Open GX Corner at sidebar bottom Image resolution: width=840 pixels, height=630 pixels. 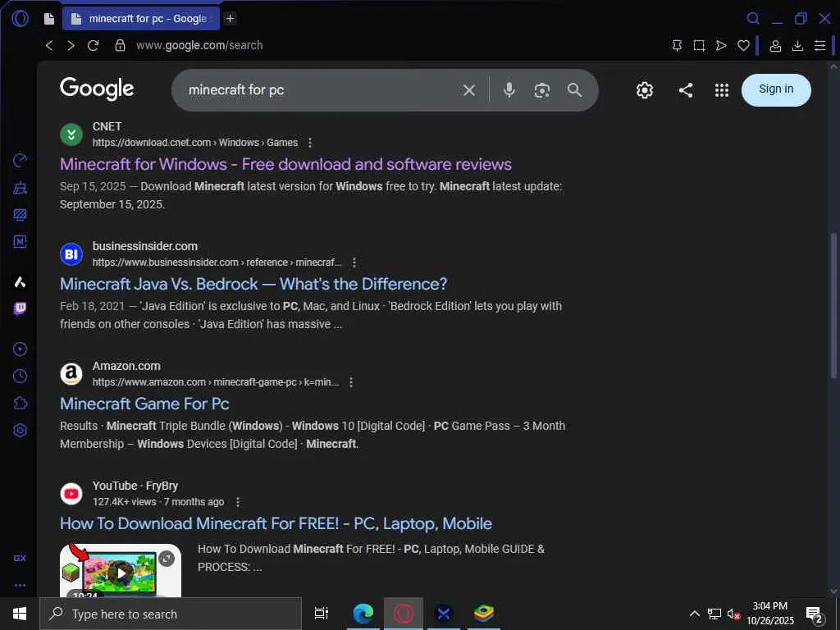(x=20, y=558)
